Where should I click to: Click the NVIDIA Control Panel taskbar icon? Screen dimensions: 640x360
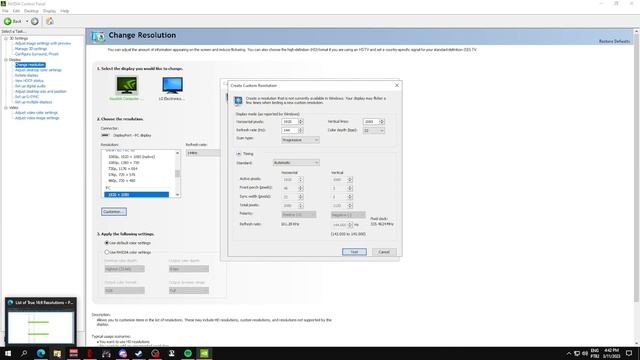tap(204, 353)
